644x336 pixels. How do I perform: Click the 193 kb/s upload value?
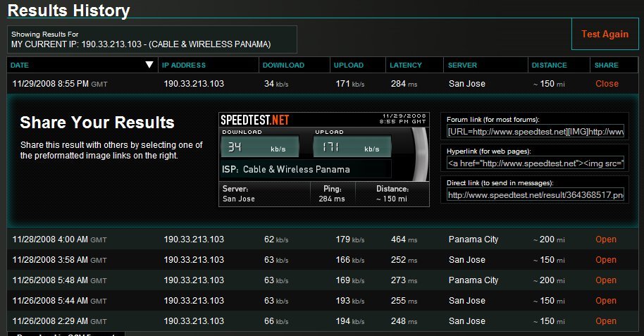(x=350, y=301)
